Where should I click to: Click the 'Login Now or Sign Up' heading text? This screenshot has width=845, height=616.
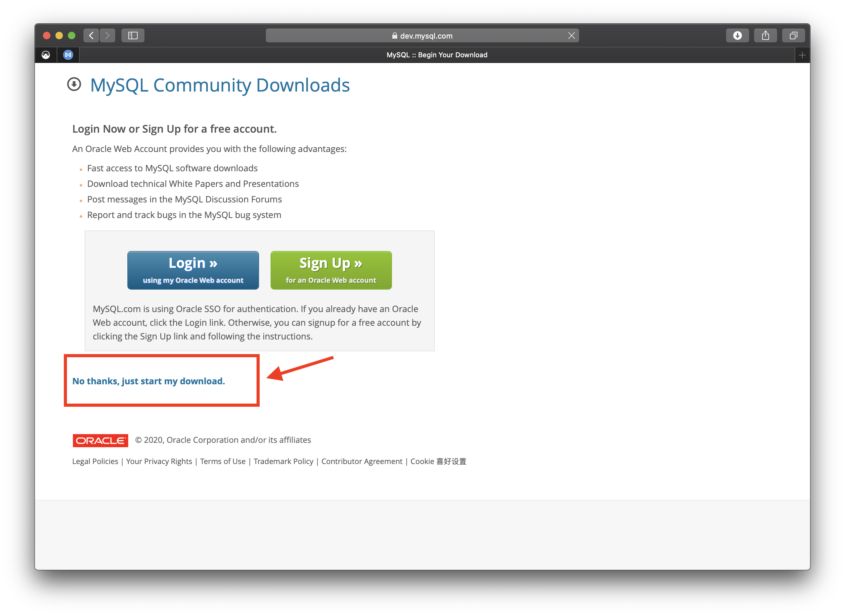[x=174, y=129]
